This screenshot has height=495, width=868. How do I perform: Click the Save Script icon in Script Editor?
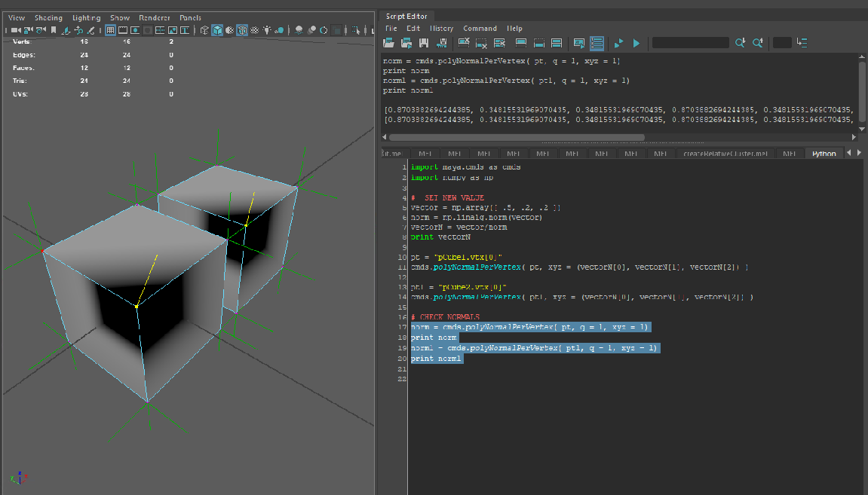(423, 43)
